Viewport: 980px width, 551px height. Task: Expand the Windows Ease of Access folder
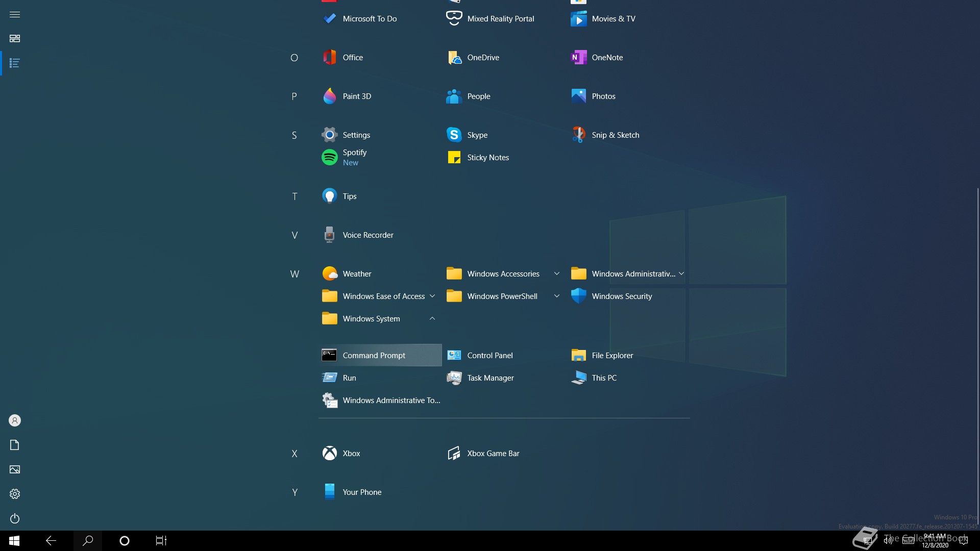tap(380, 296)
